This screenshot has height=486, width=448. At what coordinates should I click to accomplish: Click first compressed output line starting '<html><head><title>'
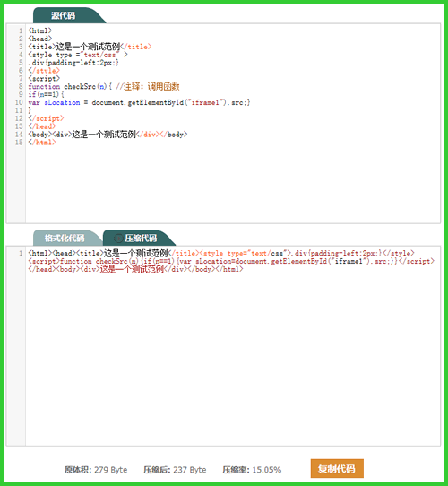click(221, 253)
